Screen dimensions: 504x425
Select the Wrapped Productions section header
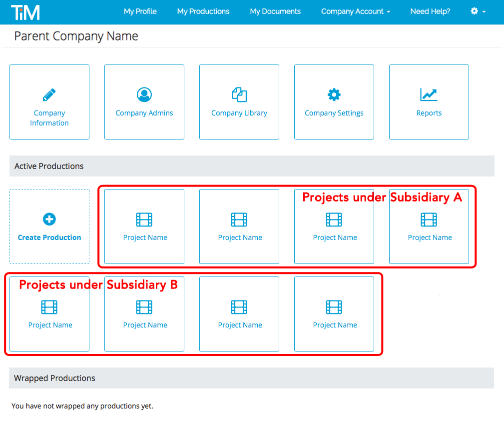click(251, 378)
